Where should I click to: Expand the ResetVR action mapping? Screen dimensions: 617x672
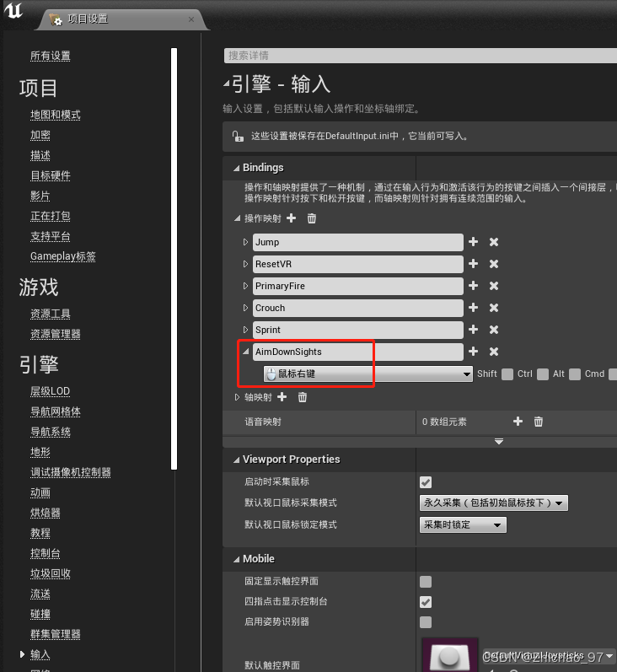click(245, 264)
